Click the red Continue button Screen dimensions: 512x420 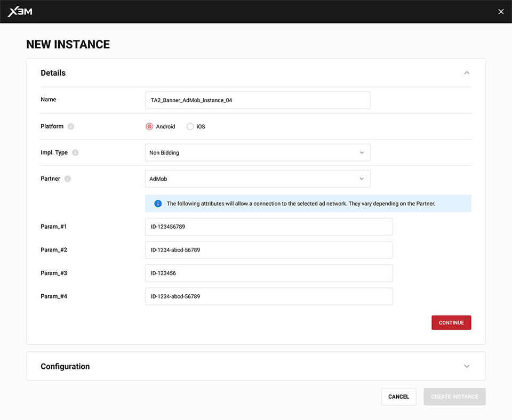click(x=451, y=323)
